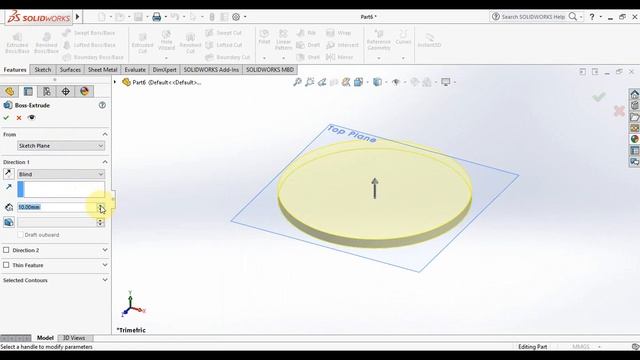The image size is (640, 360).
Task: Open Edit Appearance icon in view toolbar
Action: tap(415, 82)
